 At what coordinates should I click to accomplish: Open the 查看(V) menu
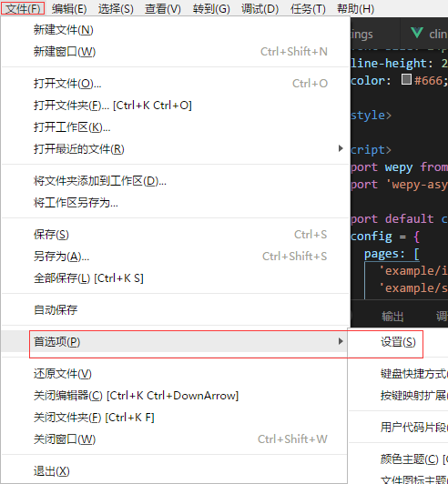click(x=163, y=9)
